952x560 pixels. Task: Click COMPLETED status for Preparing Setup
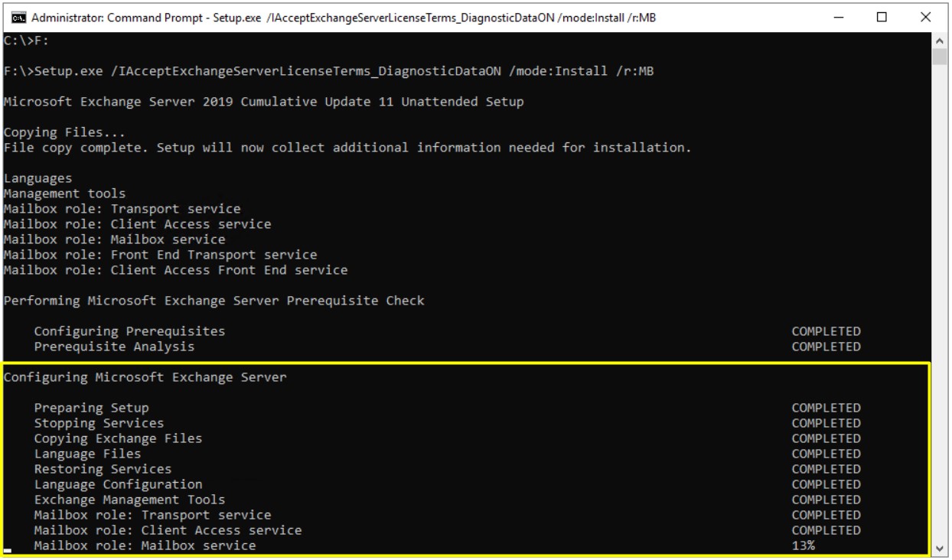coord(826,408)
